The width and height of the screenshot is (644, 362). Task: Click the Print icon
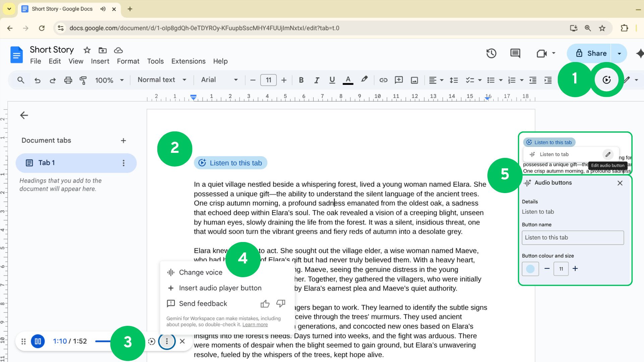click(68, 80)
